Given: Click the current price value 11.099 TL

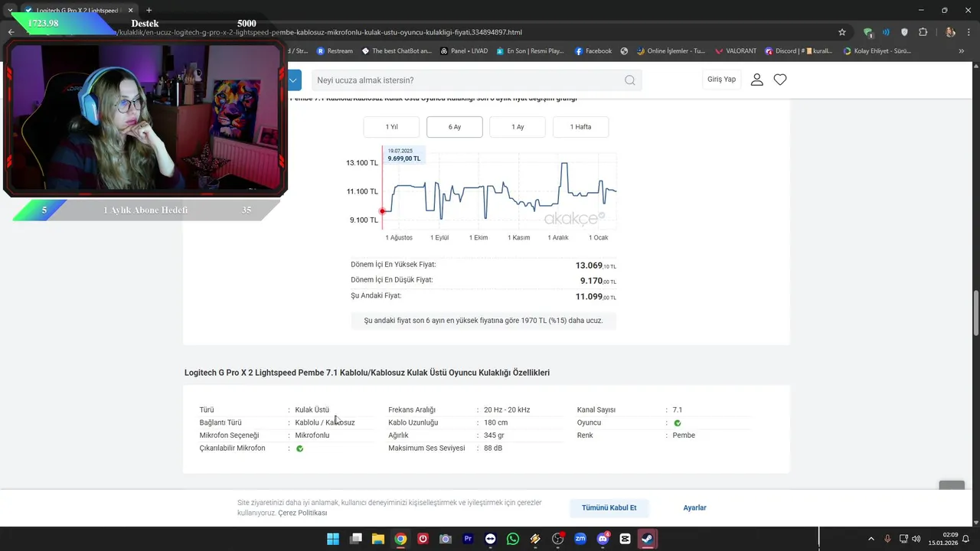Looking at the screenshot, I should 596,296.
